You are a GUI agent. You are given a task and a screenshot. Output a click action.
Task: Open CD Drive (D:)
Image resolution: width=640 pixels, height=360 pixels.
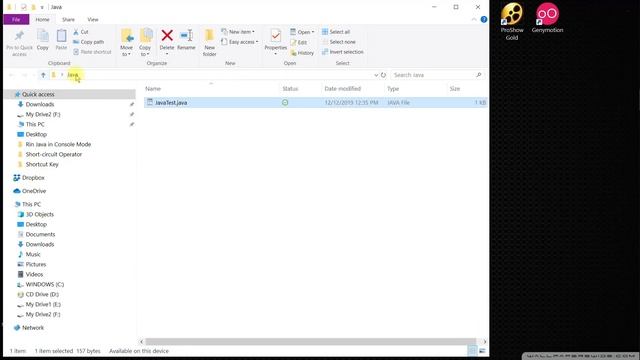tap(42, 294)
